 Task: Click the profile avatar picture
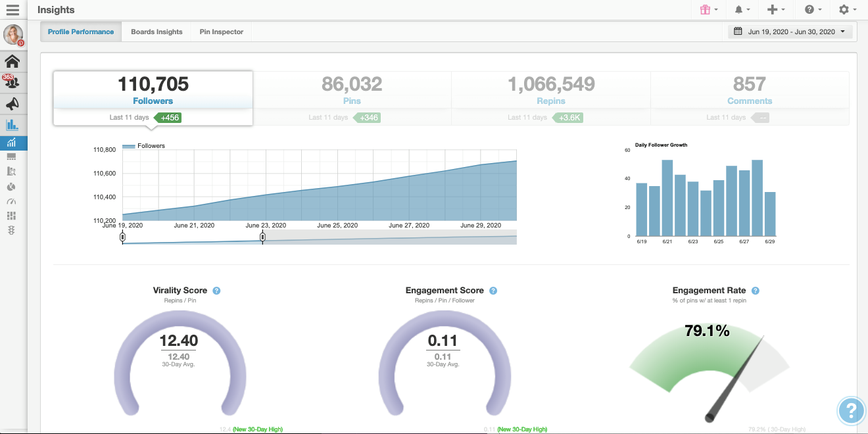[x=13, y=36]
